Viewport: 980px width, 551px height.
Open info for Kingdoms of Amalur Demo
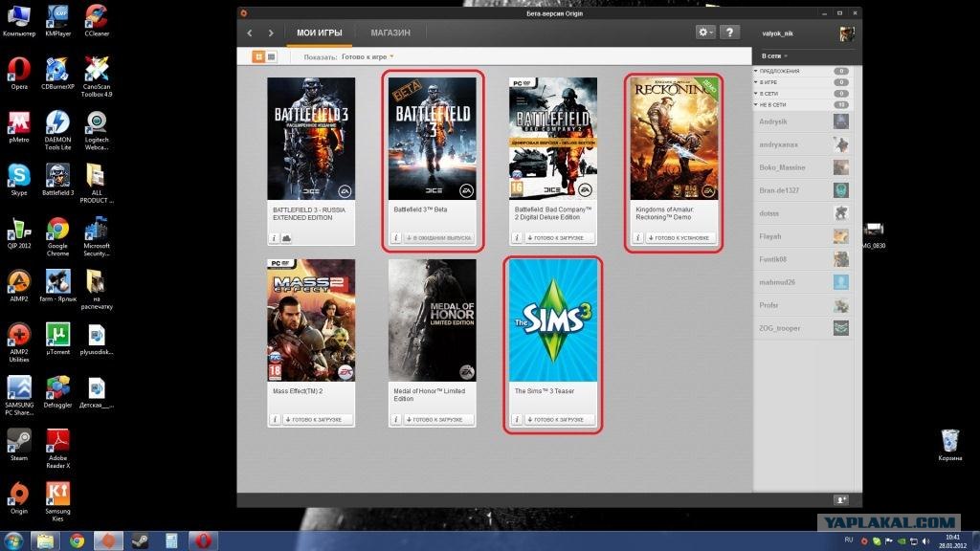[x=637, y=238]
